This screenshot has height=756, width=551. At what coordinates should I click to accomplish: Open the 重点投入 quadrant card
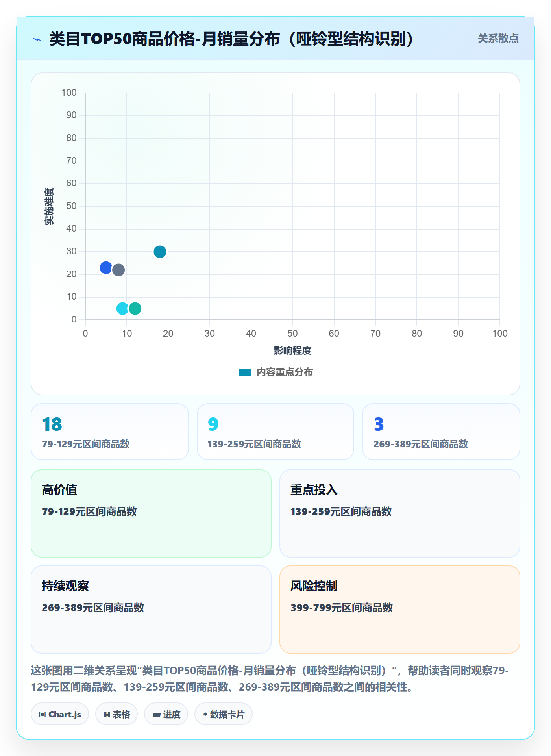pyautogui.click(x=400, y=513)
